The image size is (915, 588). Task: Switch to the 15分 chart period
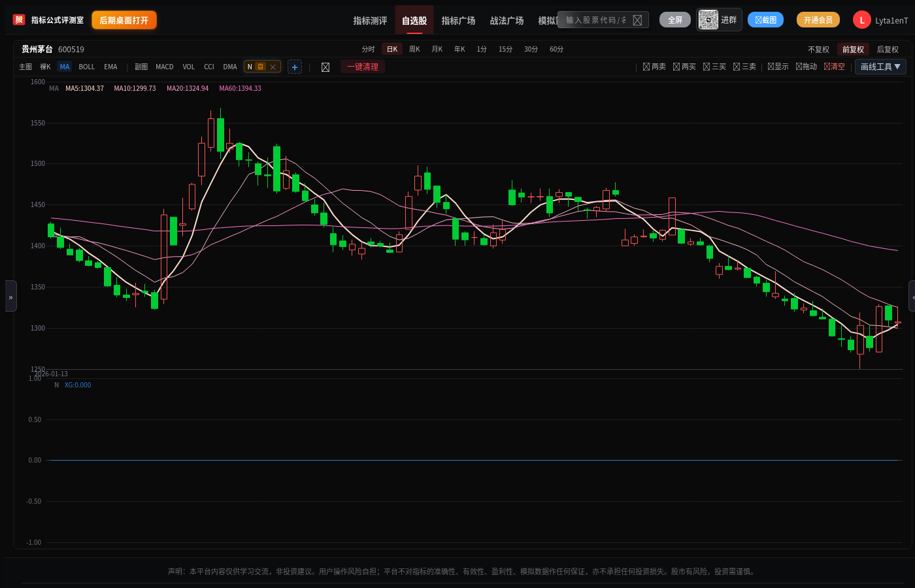505,49
